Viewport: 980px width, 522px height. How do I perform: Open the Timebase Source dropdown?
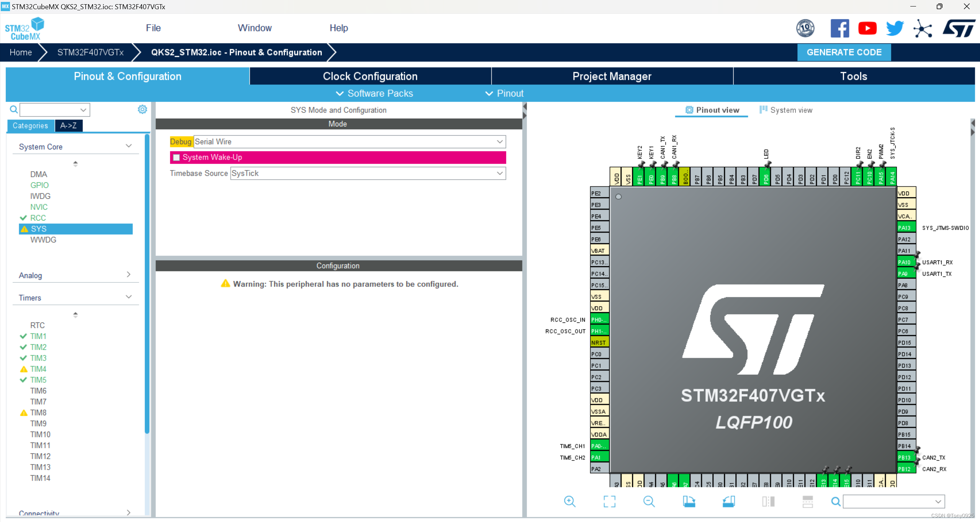point(368,173)
